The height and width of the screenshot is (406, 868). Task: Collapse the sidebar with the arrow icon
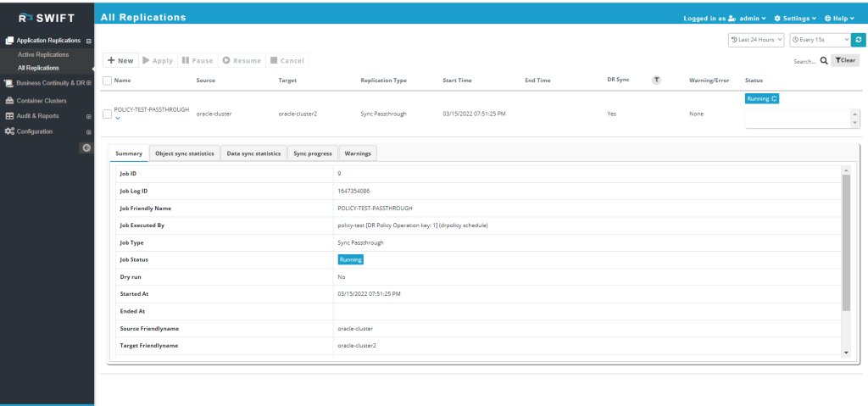click(x=86, y=147)
